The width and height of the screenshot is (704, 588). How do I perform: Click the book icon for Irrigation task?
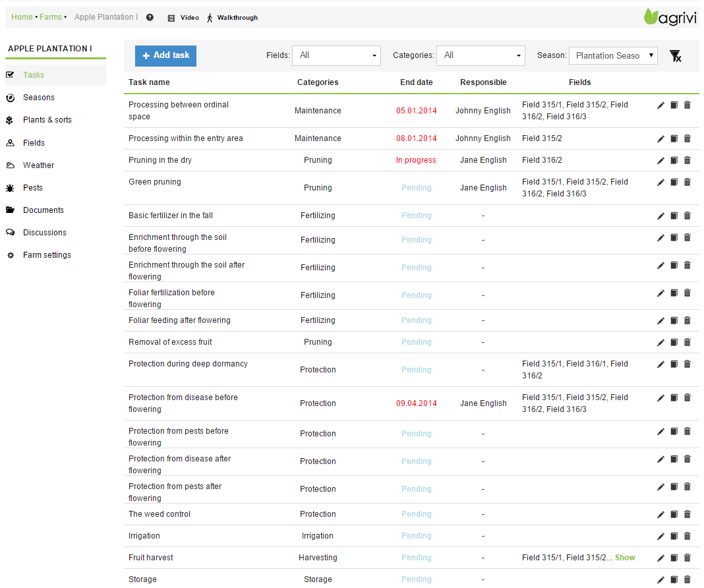coord(674,536)
